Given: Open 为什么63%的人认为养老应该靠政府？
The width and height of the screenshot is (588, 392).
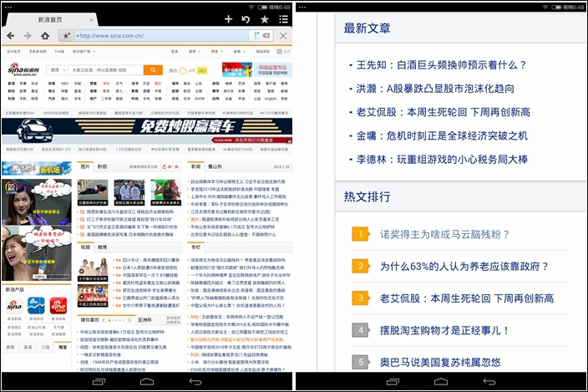Looking at the screenshot, I should pos(464,267).
